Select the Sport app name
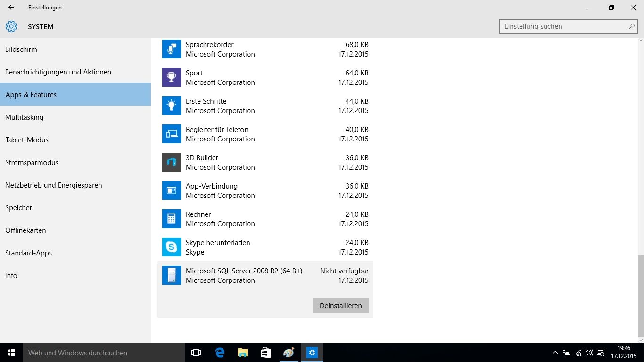 194,73
